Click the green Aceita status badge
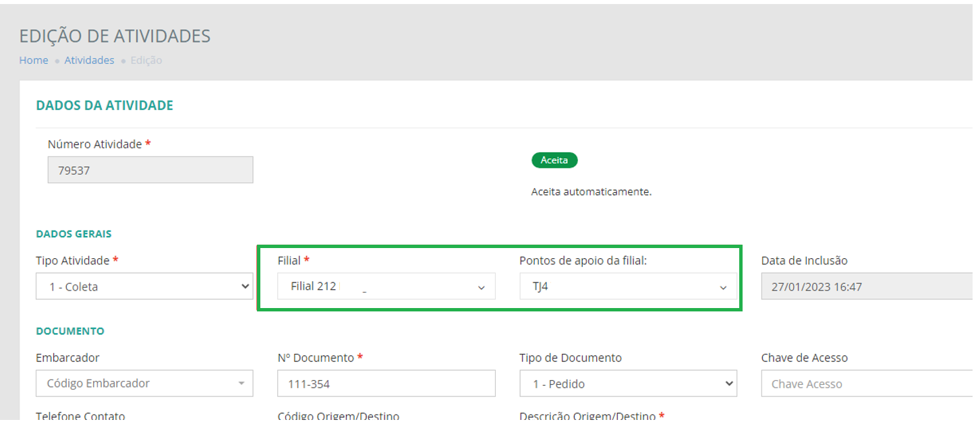 (554, 160)
